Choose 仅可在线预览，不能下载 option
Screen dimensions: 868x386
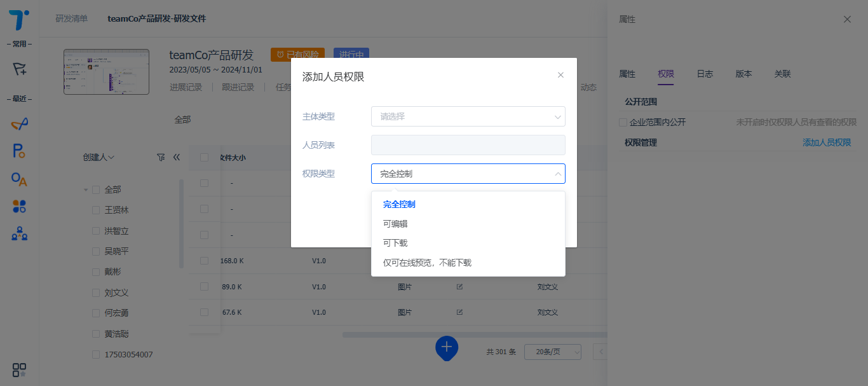pos(468,263)
